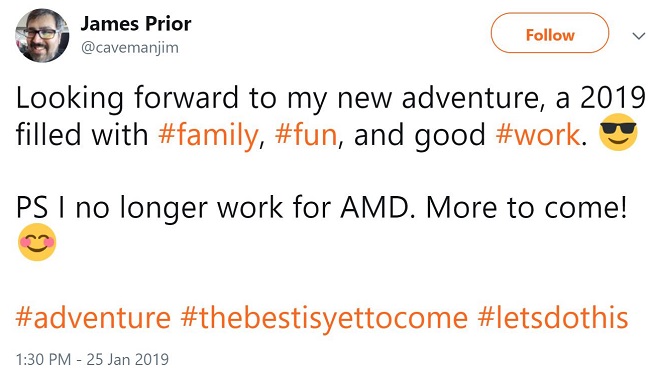Image resolution: width=650 pixels, height=374 pixels.
Task: Click the blushing smiley emoji
Action: tap(37, 242)
